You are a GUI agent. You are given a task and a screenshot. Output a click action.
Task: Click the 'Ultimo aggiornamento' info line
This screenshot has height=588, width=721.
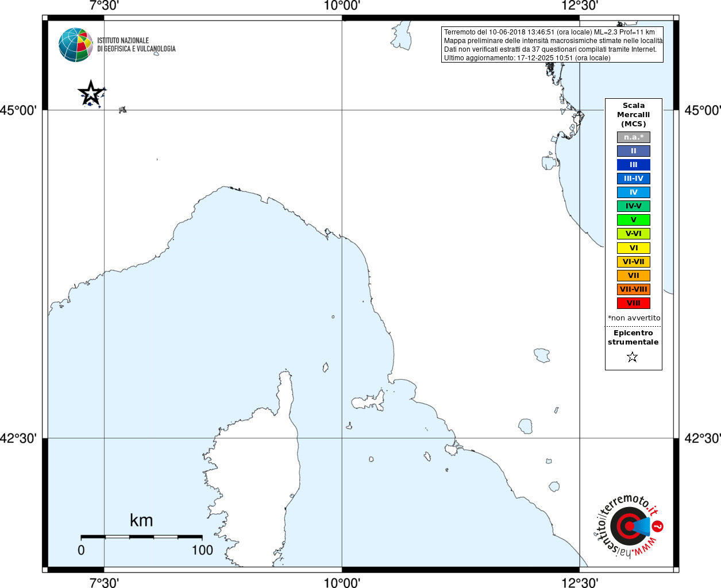[x=527, y=58]
